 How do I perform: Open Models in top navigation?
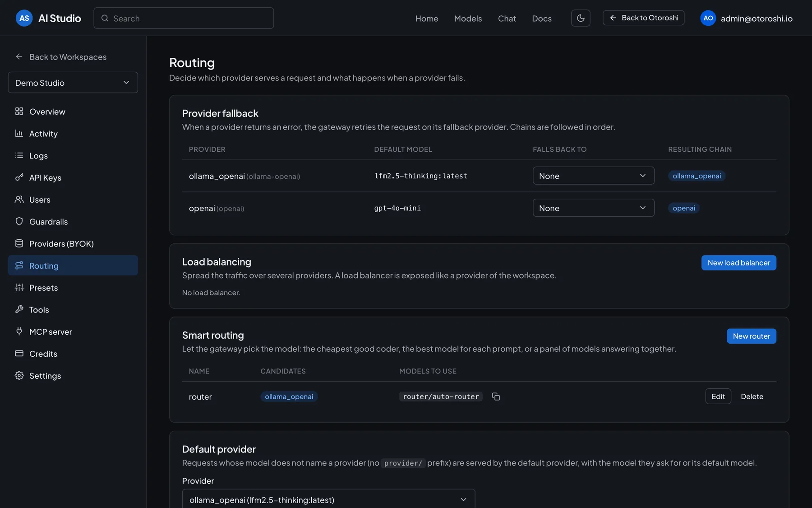tap(468, 19)
